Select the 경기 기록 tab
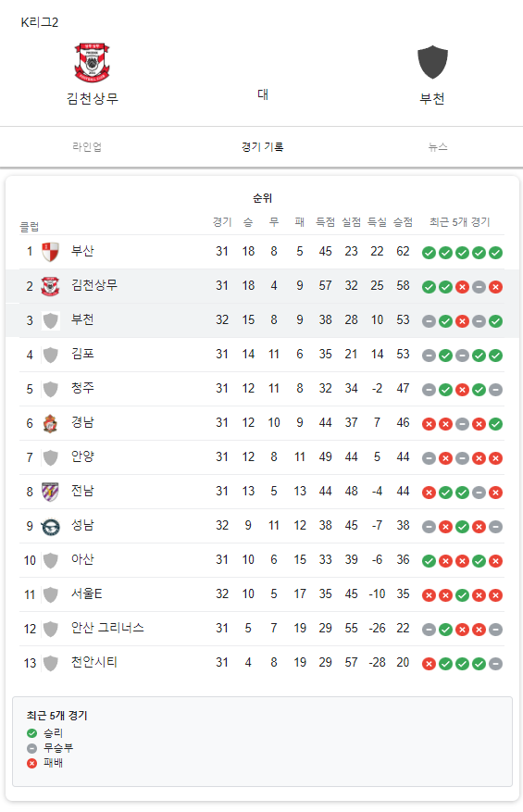The height and width of the screenshot is (812, 523). click(263, 146)
